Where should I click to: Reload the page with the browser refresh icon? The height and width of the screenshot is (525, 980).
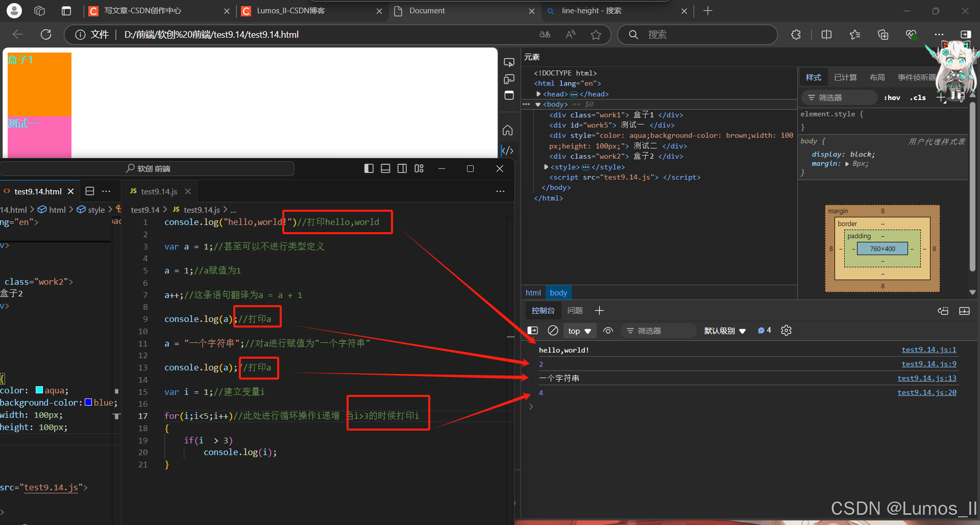(46, 35)
